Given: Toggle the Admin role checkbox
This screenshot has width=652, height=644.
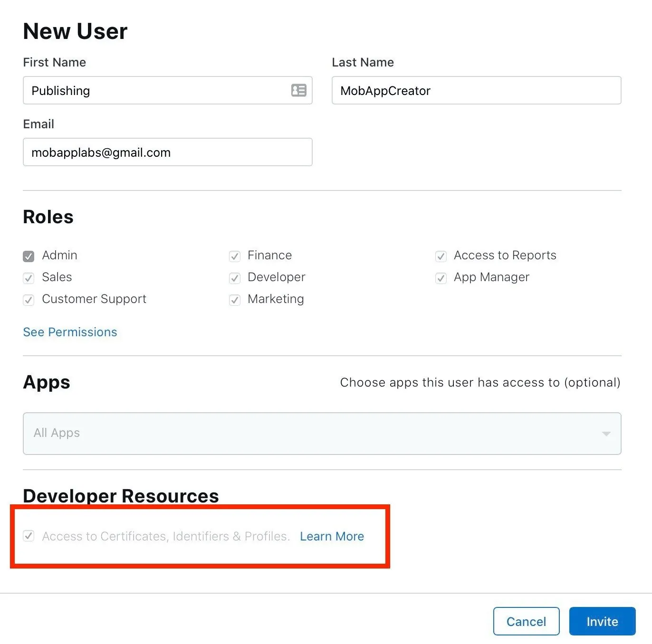Looking at the screenshot, I should pyautogui.click(x=29, y=256).
